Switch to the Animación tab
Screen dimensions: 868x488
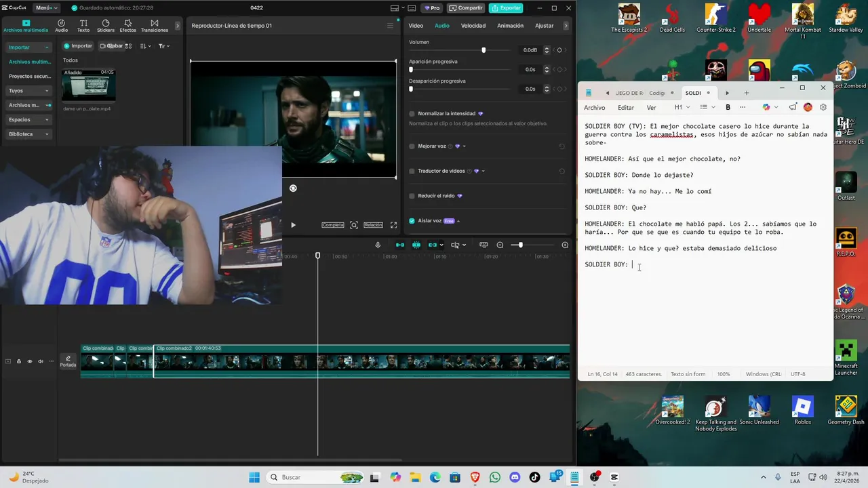[510, 26]
